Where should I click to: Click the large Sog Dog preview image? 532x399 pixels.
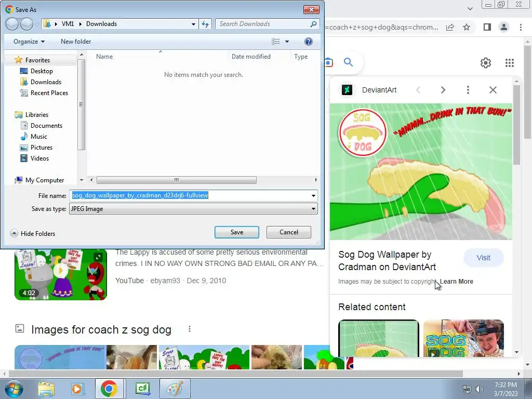(x=421, y=171)
